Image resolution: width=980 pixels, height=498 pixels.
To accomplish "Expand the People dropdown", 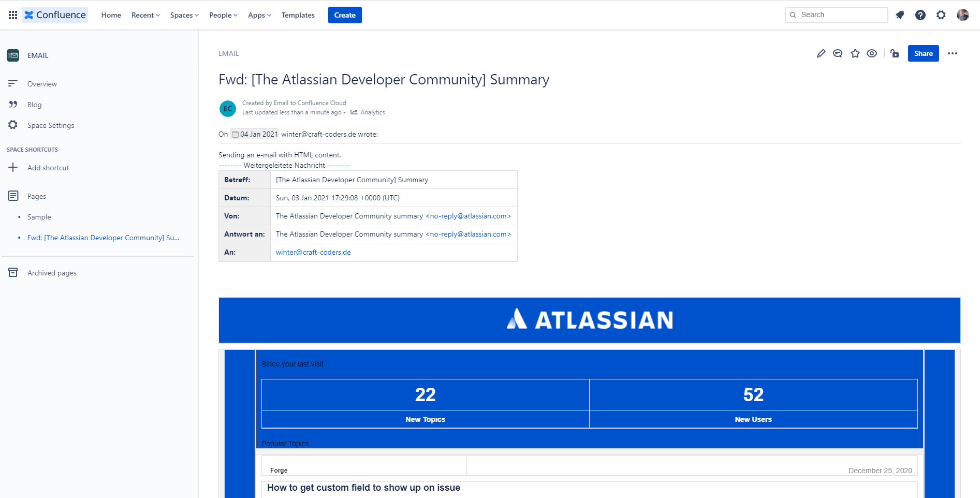I will click(223, 15).
